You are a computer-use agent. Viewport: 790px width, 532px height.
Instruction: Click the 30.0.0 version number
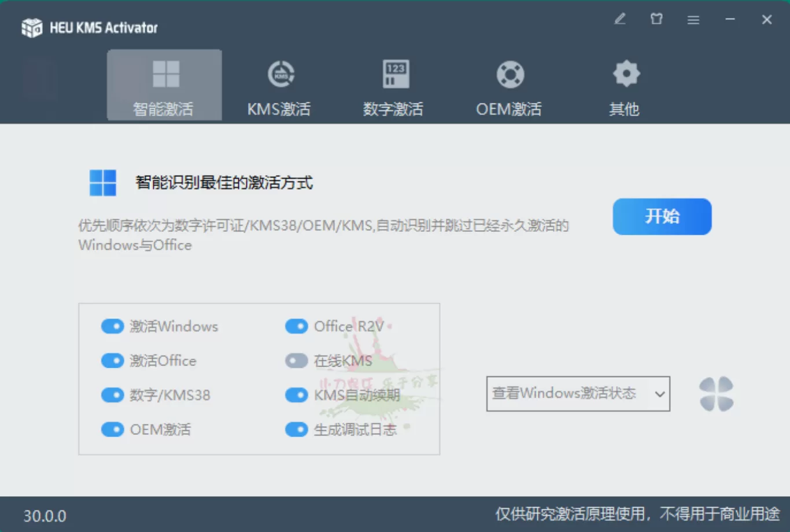45,516
